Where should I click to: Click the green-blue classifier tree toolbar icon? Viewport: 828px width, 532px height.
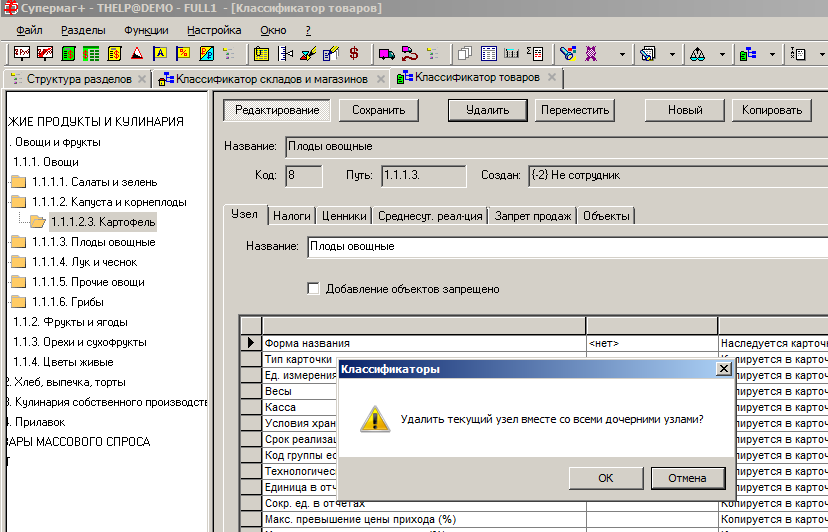point(748,53)
